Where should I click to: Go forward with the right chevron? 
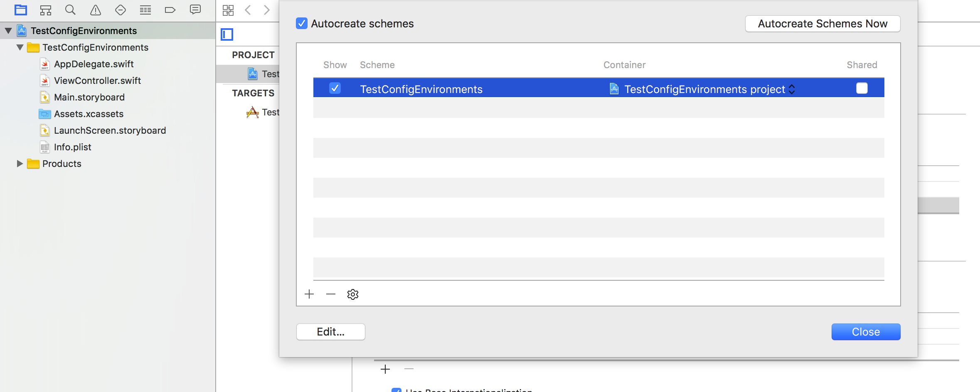267,10
